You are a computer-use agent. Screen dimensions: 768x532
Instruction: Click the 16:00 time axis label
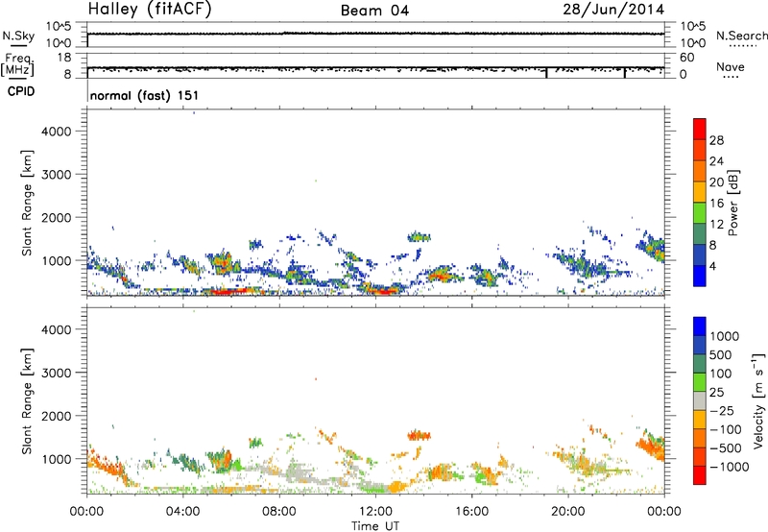(471, 512)
